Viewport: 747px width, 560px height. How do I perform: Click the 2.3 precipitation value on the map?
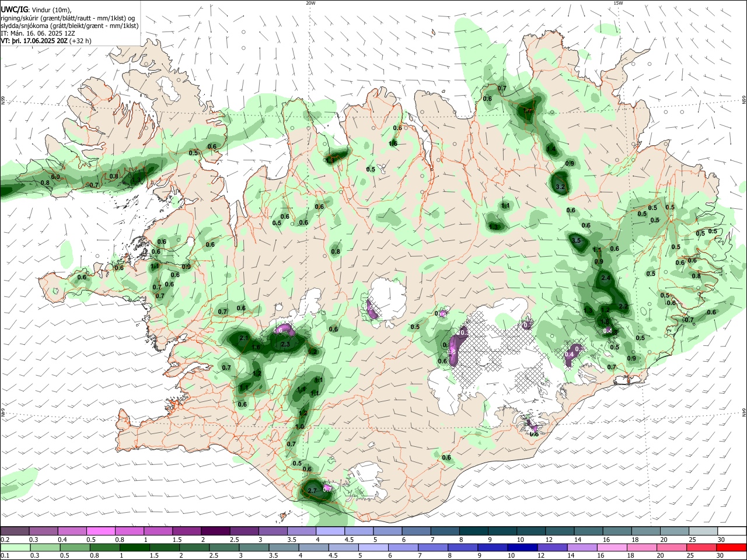pos(285,344)
